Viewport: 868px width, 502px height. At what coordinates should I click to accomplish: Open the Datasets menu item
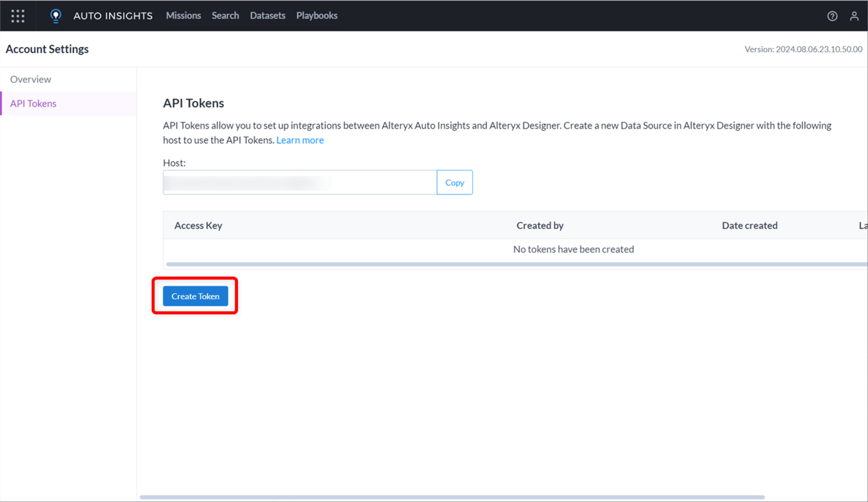point(267,16)
